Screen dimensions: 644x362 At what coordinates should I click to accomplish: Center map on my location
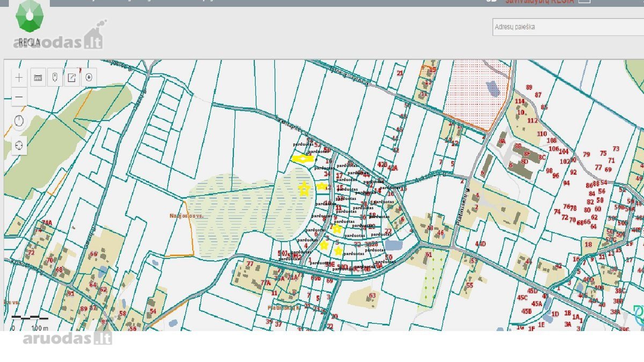tap(19, 145)
